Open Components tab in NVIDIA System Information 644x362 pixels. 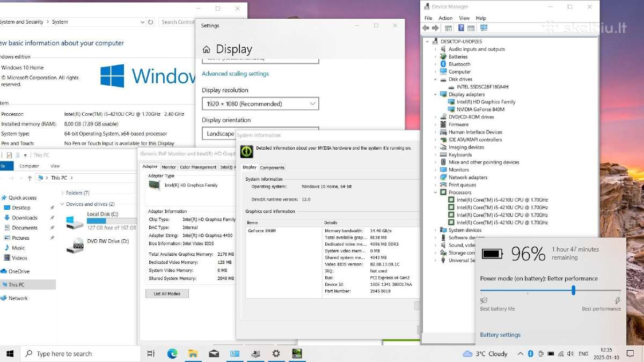272,167
